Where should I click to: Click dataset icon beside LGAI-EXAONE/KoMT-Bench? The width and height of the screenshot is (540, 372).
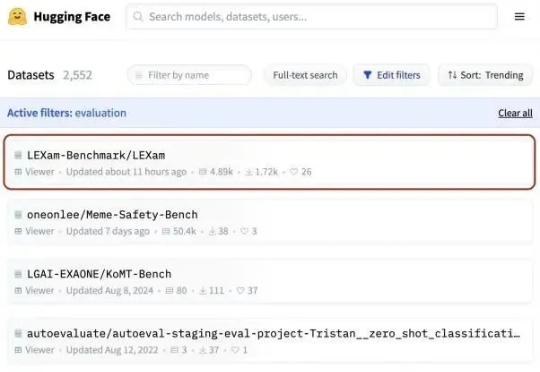tap(18, 274)
